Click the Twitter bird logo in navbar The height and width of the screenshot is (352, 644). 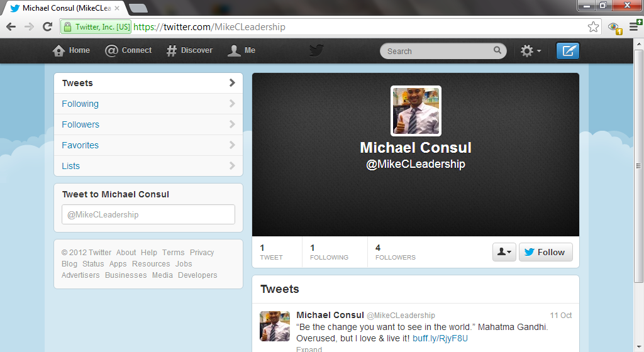coord(316,51)
